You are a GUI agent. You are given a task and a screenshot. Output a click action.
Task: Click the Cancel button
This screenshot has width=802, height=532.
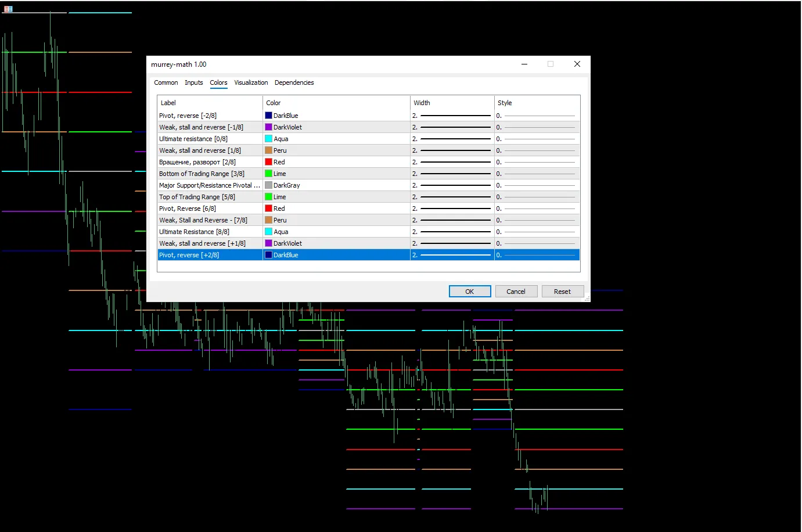(516, 292)
